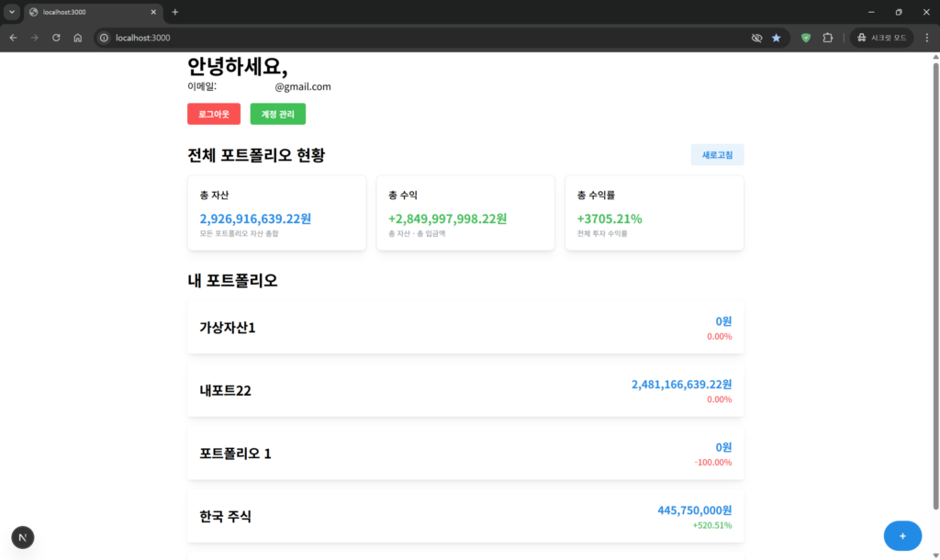This screenshot has width=940, height=560.
Task: Open the extensions puzzle icon
Action: (x=827, y=38)
